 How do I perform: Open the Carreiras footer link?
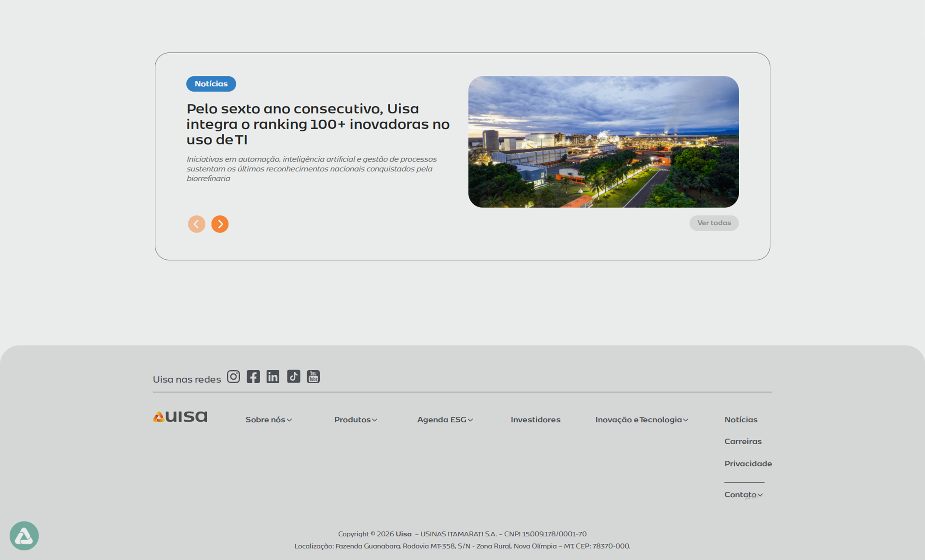(x=743, y=441)
